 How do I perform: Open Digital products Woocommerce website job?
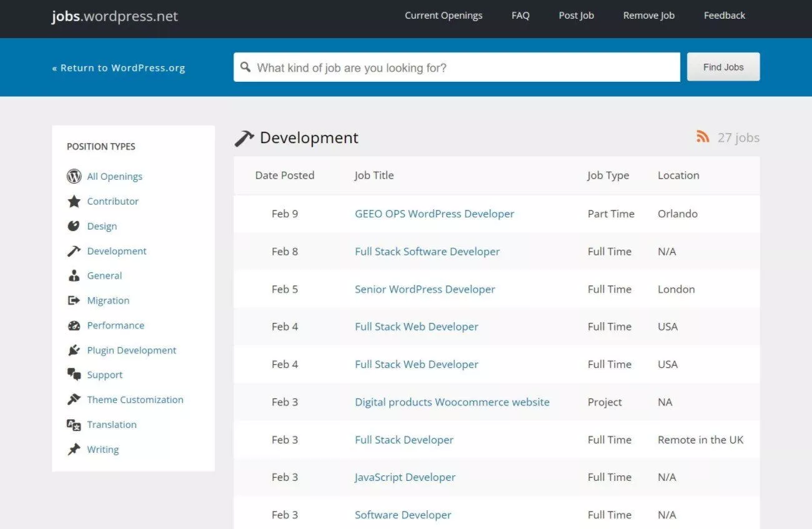(452, 402)
